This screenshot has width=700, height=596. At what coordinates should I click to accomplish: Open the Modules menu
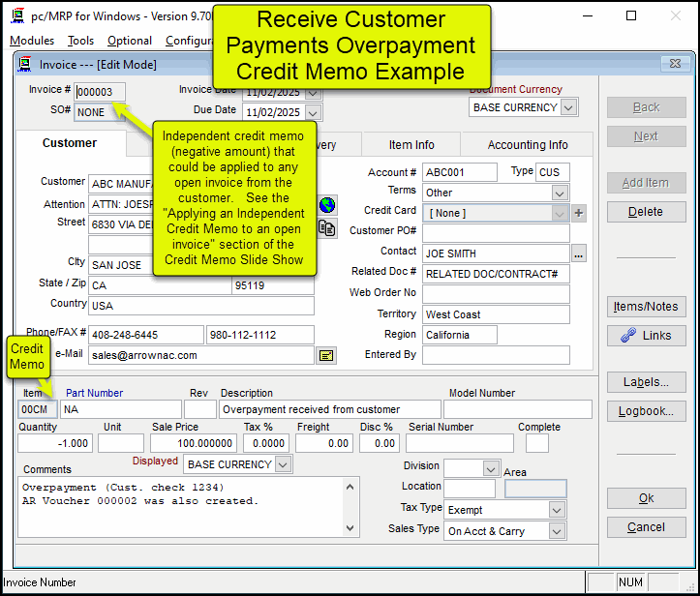pyautogui.click(x=32, y=41)
